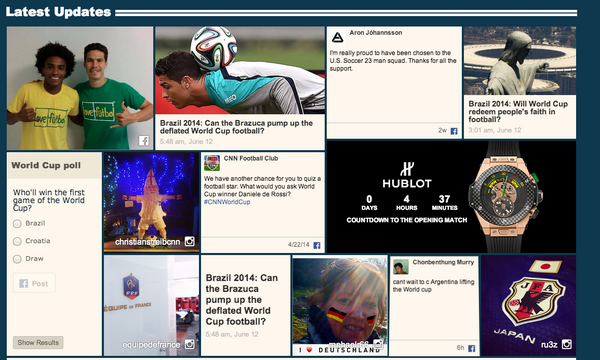This screenshot has width=600, height=360.
Task: Click 'Countdown to the opening match' text
Action: (x=407, y=220)
